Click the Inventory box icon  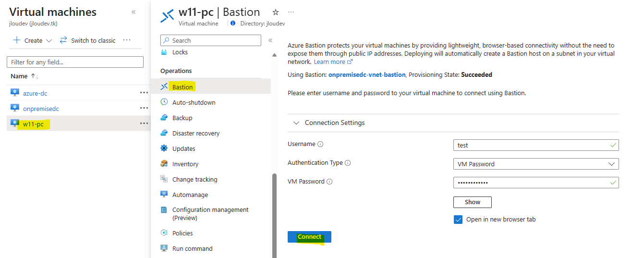pos(164,163)
